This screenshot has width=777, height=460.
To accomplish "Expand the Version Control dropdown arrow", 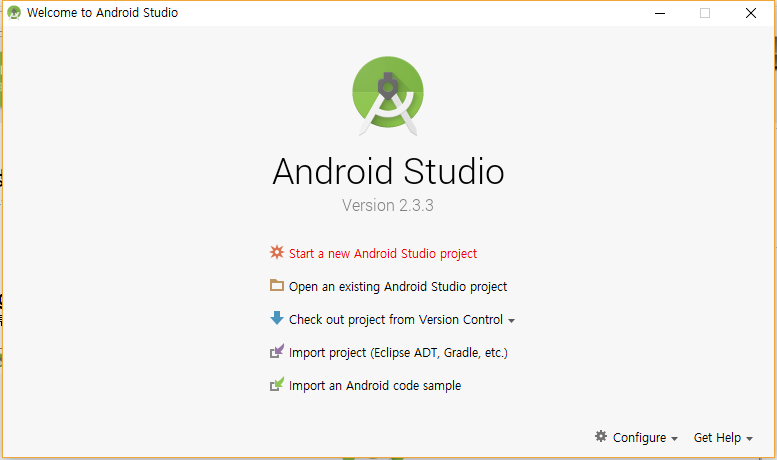I will pos(511,321).
